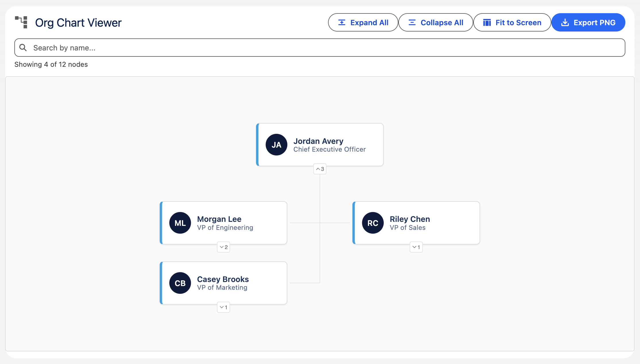Expand Casey Brooks' 1 report
This screenshot has height=364, width=640.
coord(223,307)
